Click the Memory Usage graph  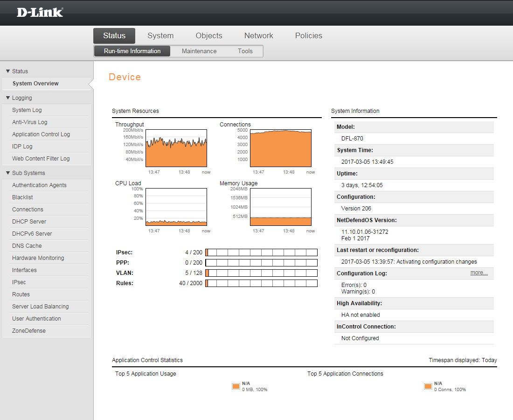[281, 207]
